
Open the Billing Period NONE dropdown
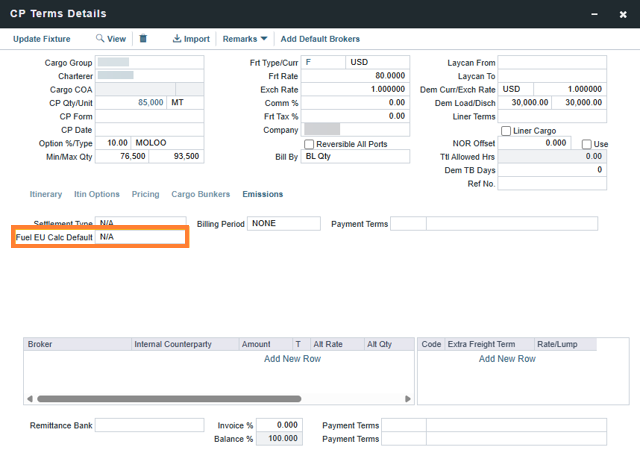pyautogui.click(x=284, y=224)
